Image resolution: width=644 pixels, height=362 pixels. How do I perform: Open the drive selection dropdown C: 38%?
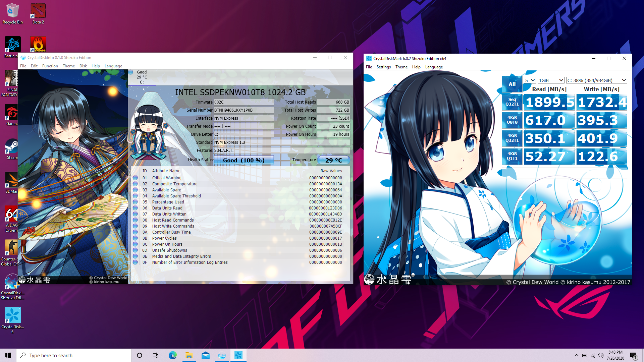(x=596, y=80)
